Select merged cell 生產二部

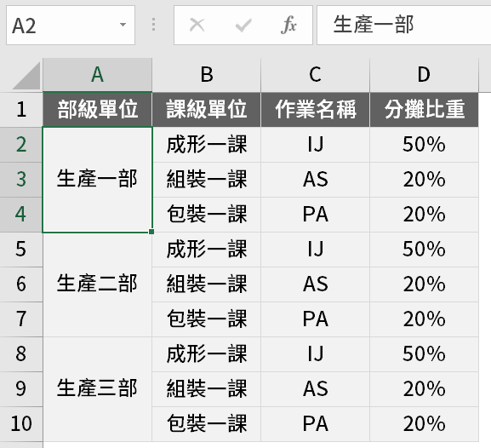(x=97, y=284)
